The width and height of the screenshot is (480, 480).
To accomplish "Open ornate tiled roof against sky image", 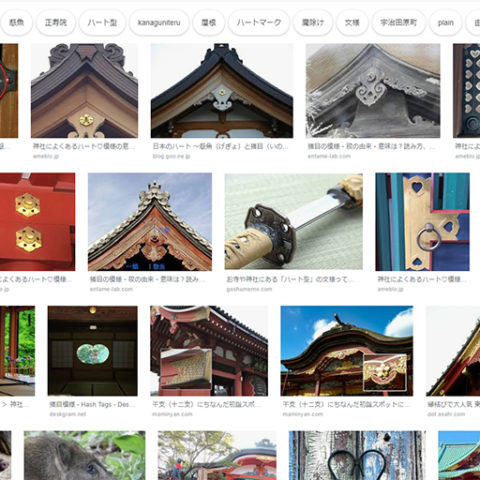I will tap(150, 222).
